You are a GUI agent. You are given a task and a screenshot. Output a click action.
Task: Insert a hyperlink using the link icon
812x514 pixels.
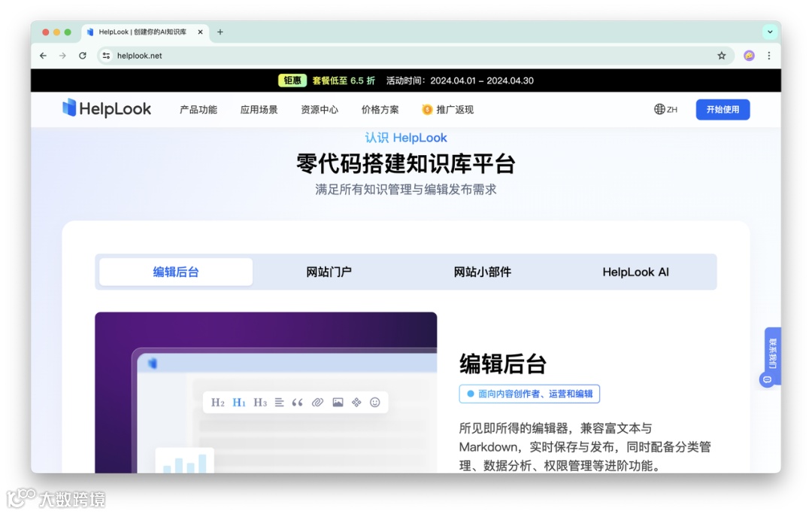(318, 403)
